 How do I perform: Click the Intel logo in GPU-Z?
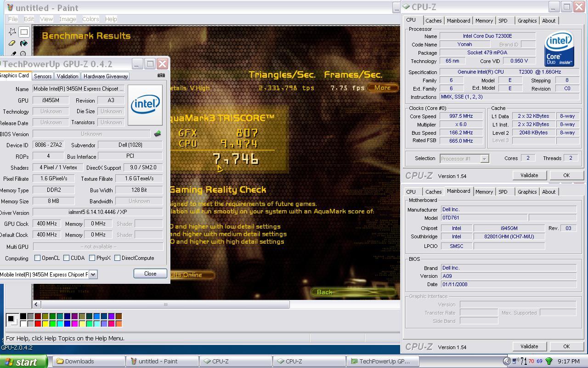click(145, 105)
